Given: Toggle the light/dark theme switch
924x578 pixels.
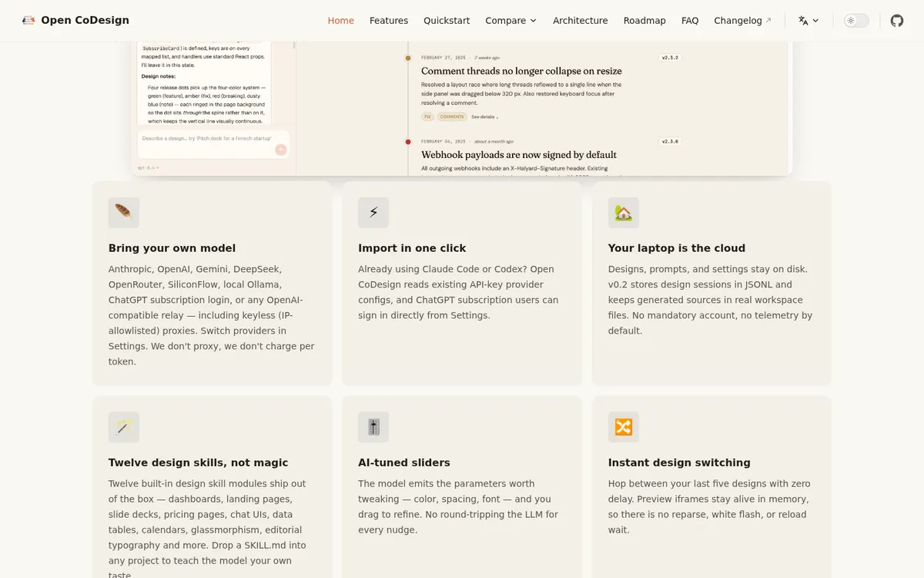Looking at the screenshot, I should [x=856, y=21].
